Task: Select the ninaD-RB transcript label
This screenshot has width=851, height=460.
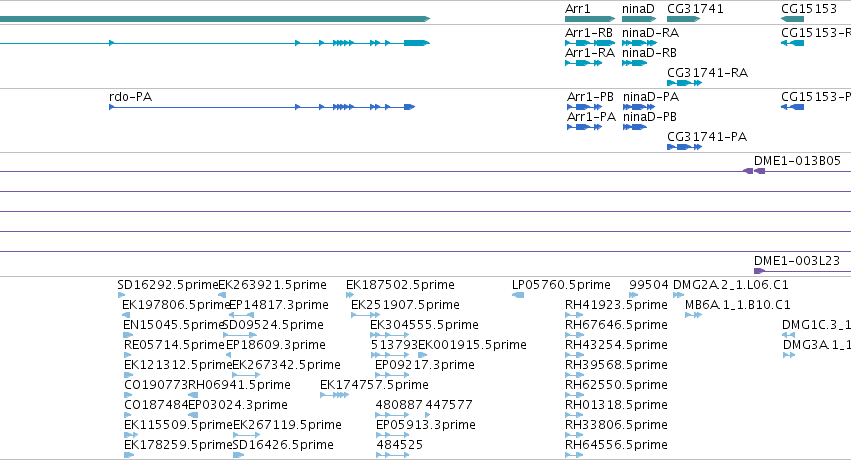Action: click(649, 53)
